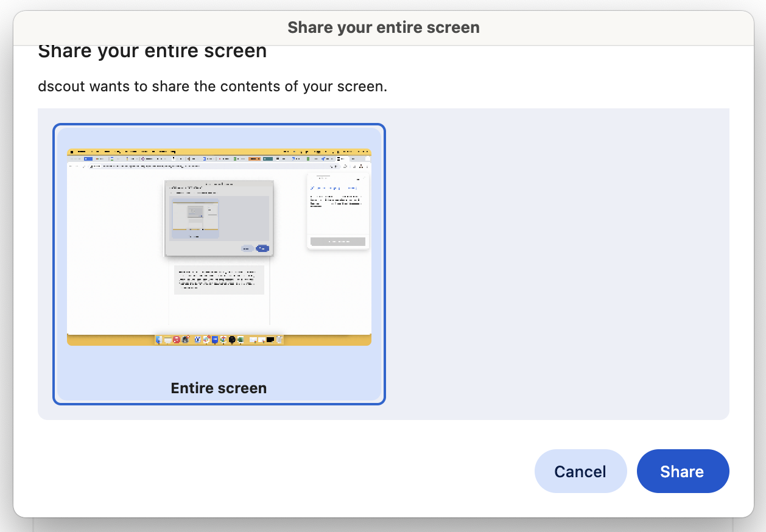Click the colorful Photos icon in the dock preview
The height and width of the screenshot is (532, 766).
206,340
